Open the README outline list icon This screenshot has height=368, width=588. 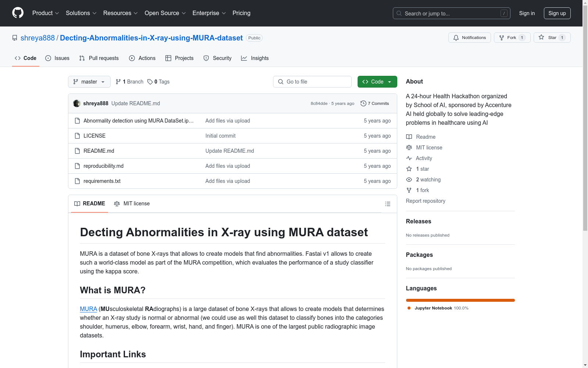[x=387, y=204]
